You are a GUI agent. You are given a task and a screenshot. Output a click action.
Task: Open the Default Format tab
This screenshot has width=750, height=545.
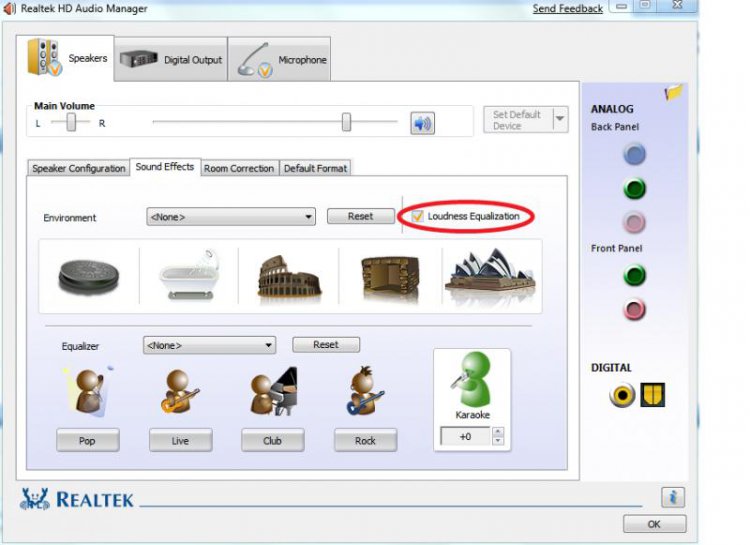point(315,168)
